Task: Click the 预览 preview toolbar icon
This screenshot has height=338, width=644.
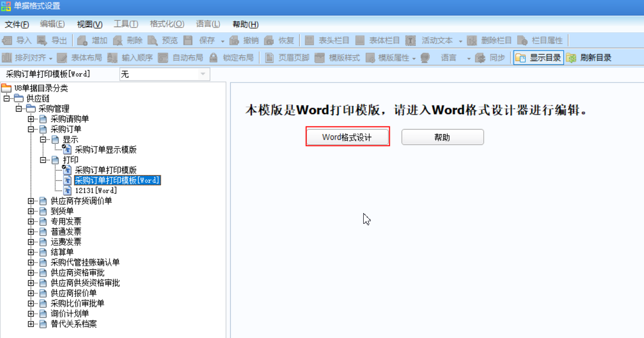Action: 152,40
